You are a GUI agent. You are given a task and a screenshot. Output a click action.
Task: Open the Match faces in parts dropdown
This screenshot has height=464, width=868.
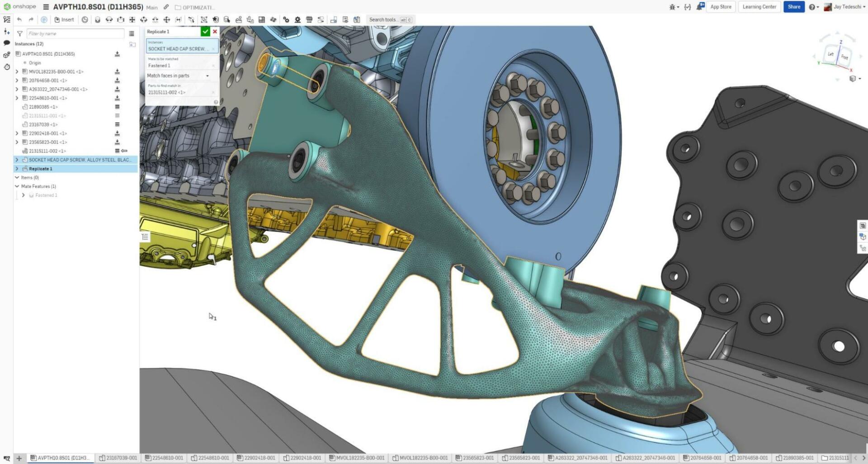(x=208, y=76)
